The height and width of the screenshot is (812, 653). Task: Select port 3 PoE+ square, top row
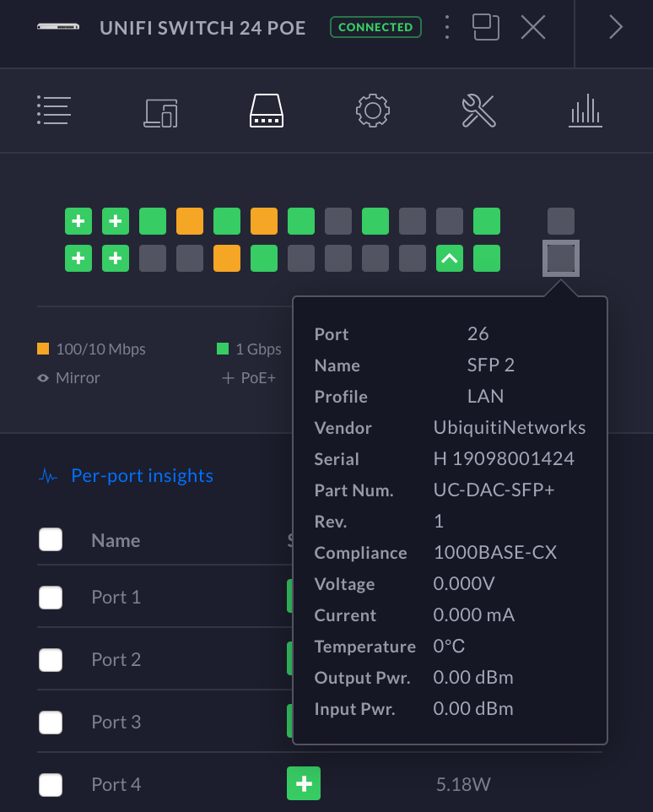(116, 221)
